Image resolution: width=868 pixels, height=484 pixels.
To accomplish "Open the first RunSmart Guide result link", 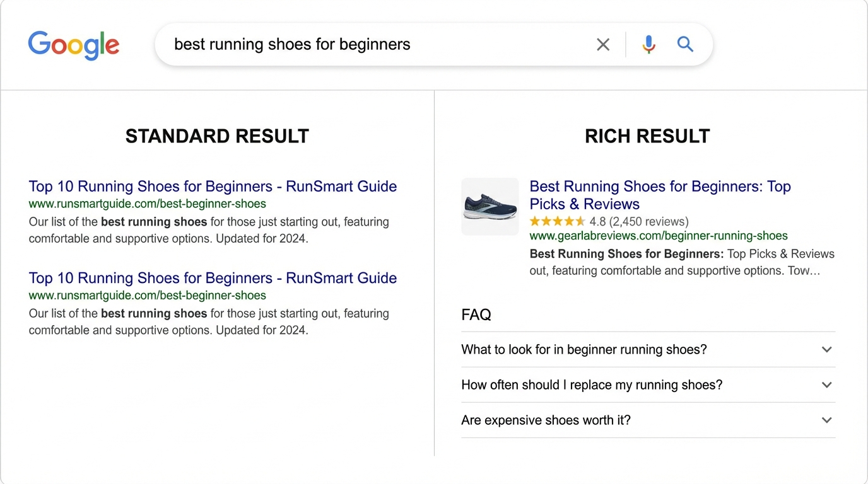I will point(212,186).
